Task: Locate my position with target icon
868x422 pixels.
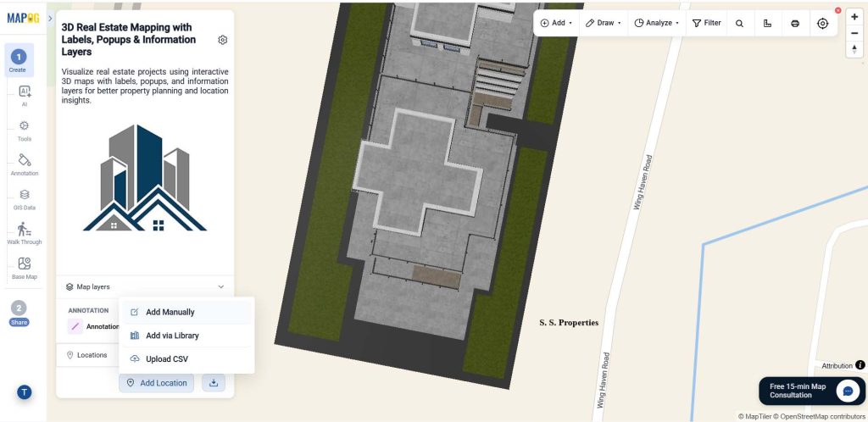Action: coord(822,23)
